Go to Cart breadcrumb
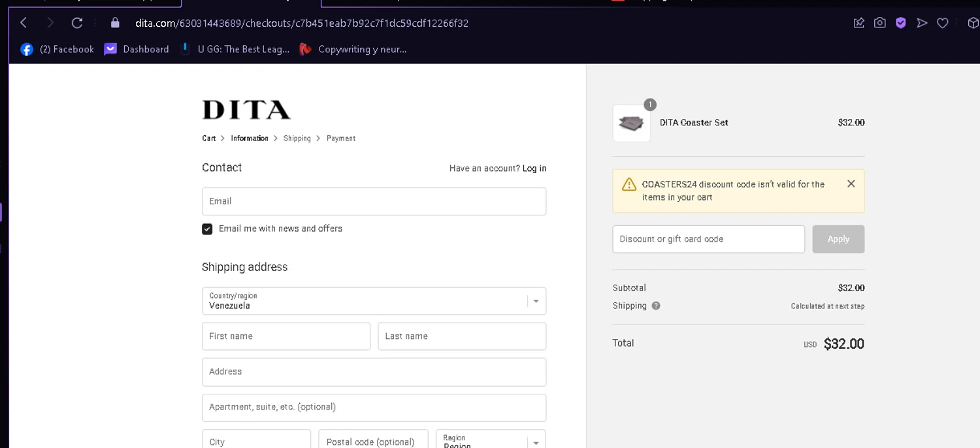Screen dimensions: 980x448 point(209,138)
